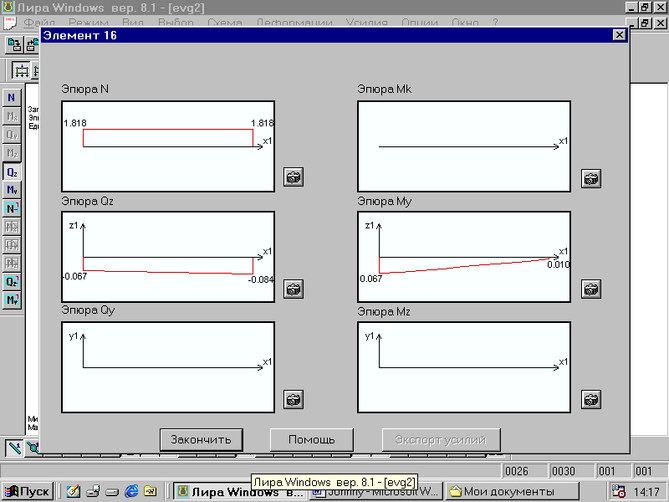Click the Эпюра Mz label
Screen dimensions: 669x502
(384, 312)
